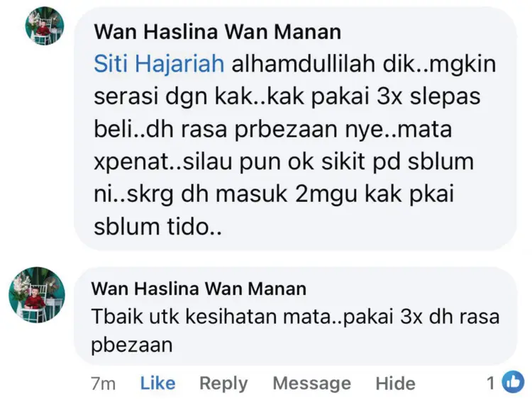Image resolution: width=532 pixels, height=399 pixels.
Task: Open the second comment's profile avatar
Action: coord(37,295)
